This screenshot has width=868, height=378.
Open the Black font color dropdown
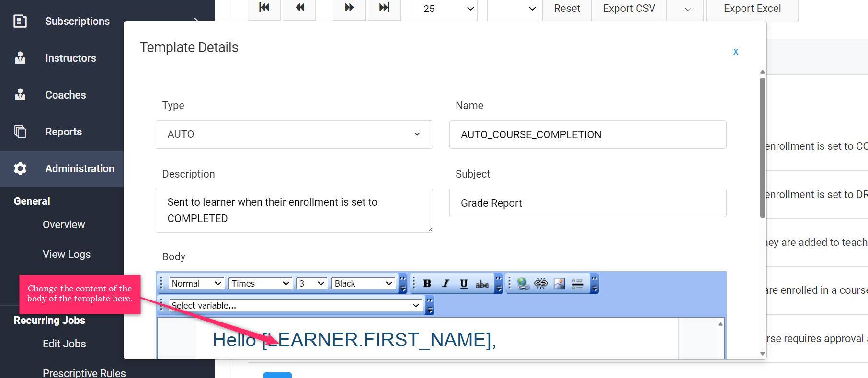pos(364,284)
